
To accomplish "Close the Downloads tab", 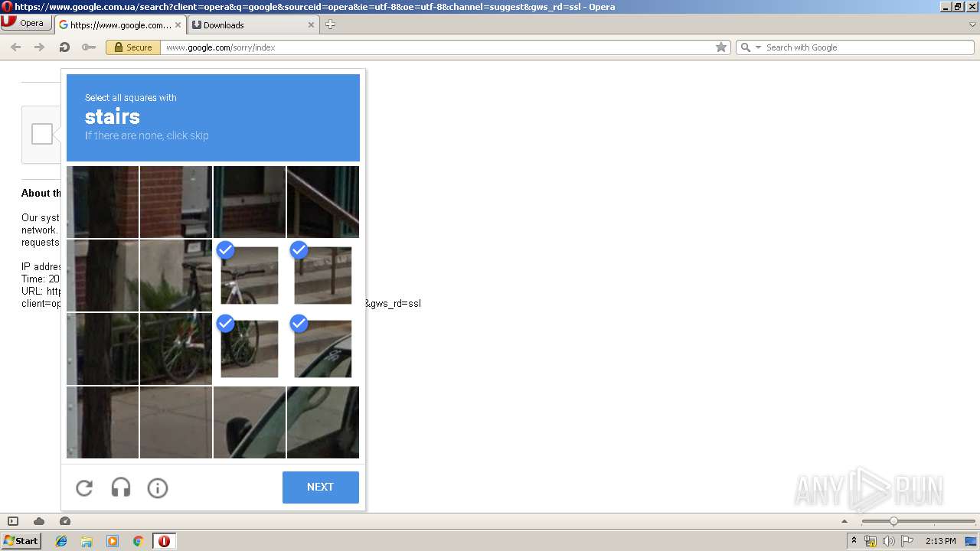I will [312, 24].
